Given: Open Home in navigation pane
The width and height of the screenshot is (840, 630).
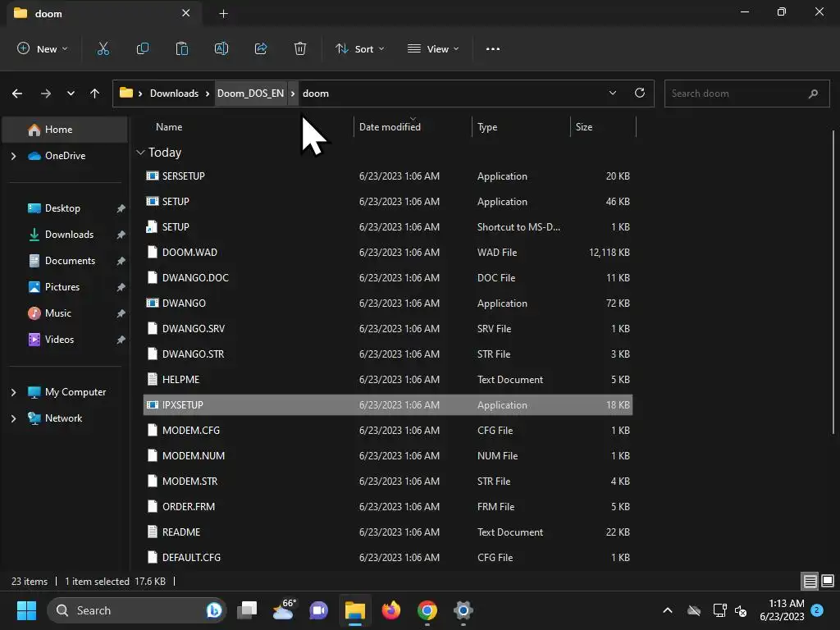Looking at the screenshot, I should point(64,130).
